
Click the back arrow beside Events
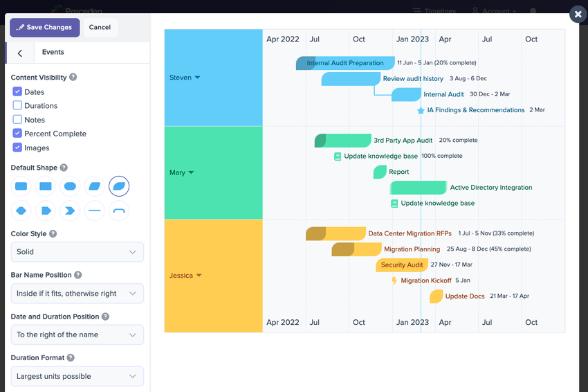click(x=20, y=53)
